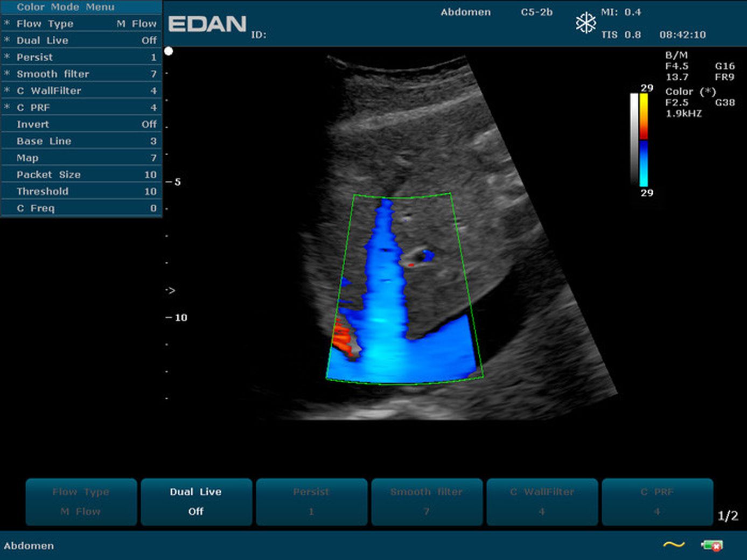747x560 pixels.
Task: Click the EDAN logo
Action: [207, 24]
